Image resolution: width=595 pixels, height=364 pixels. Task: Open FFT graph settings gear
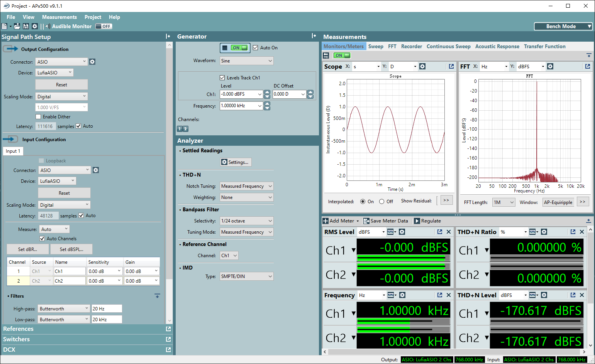point(550,66)
